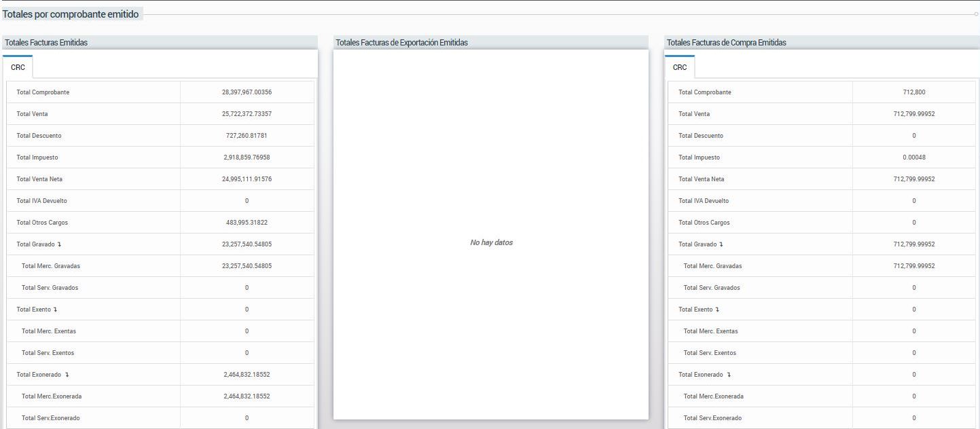
Task: Click the arrow icon beside Total Exento in Facturas de Compra
Action: tap(717, 310)
